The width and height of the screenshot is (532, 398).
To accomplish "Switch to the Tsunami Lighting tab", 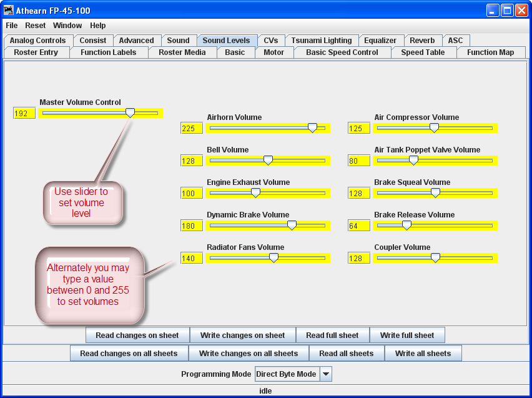I will (322, 41).
